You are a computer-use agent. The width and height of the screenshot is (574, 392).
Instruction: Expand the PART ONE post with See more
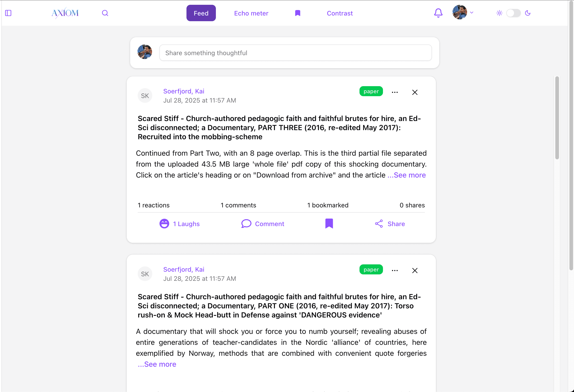(x=157, y=364)
